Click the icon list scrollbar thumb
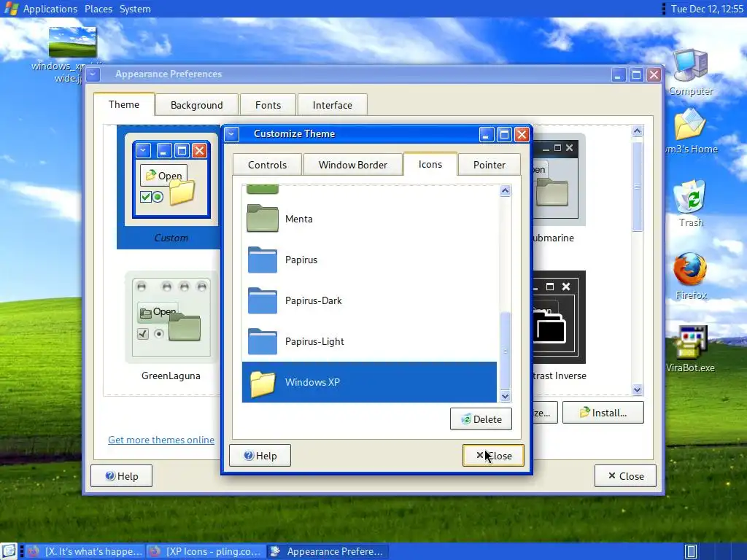This screenshot has width=747, height=560. click(505, 351)
